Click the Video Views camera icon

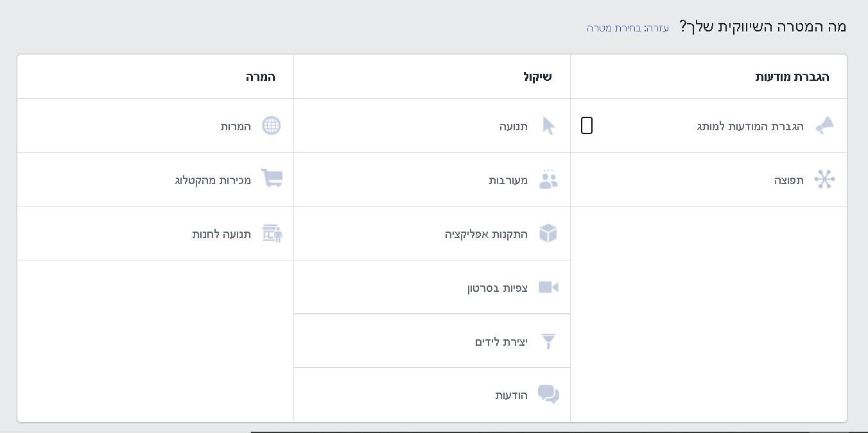coord(548,287)
